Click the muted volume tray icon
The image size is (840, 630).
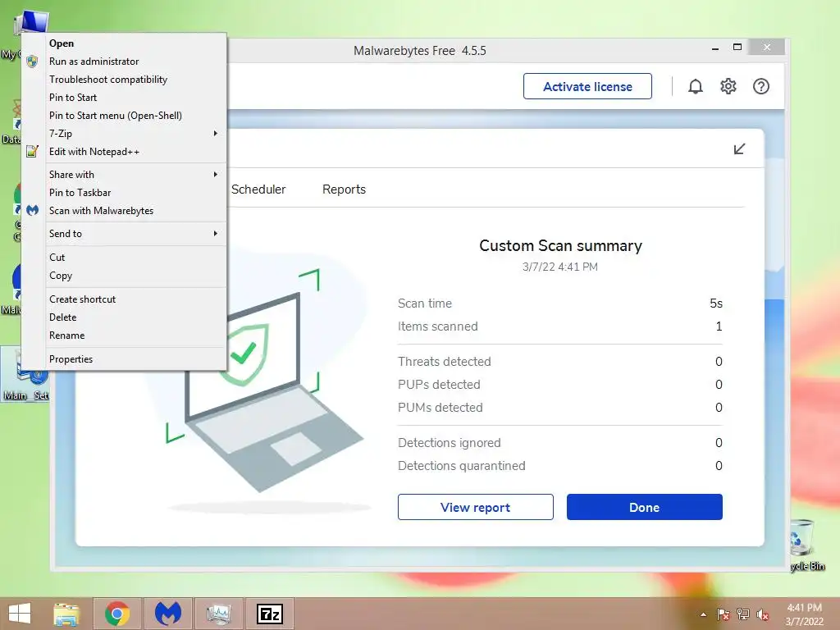763,614
